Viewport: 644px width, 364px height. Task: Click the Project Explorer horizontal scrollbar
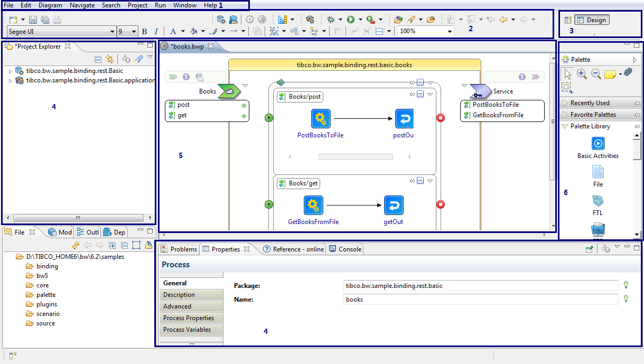[78, 218]
